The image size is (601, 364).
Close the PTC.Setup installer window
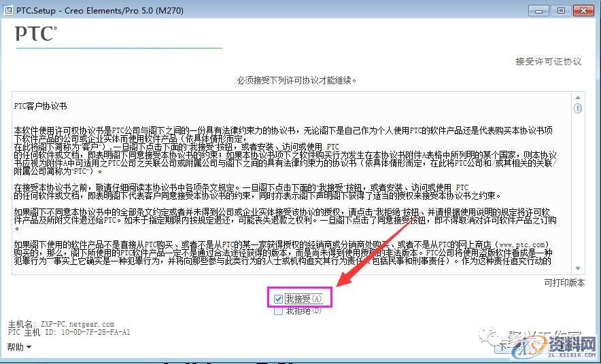pos(584,11)
